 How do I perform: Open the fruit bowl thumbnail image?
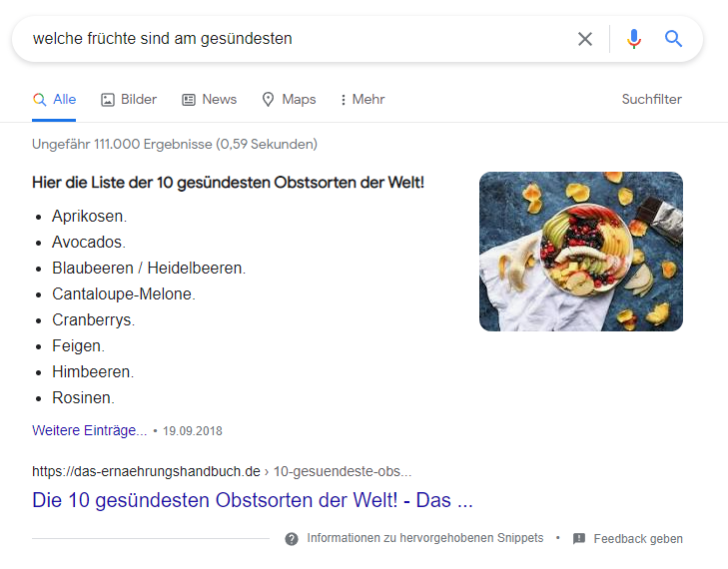point(581,252)
